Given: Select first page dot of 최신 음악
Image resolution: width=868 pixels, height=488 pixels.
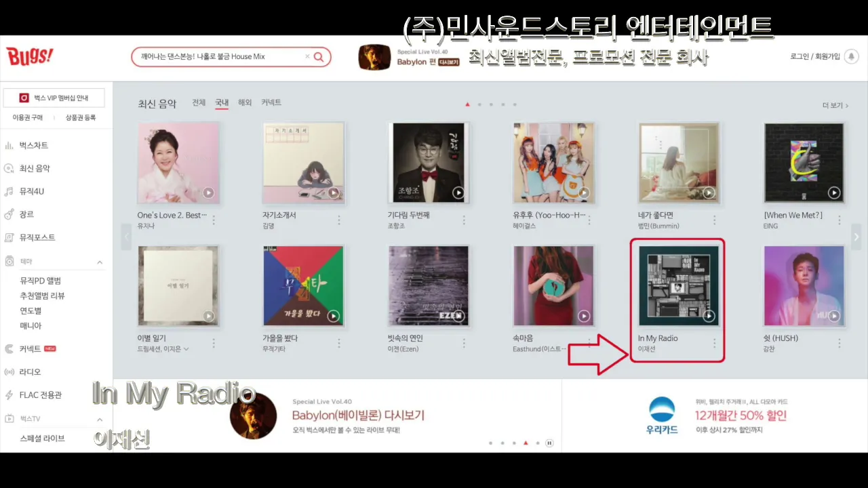Looking at the screenshot, I should [467, 104].
